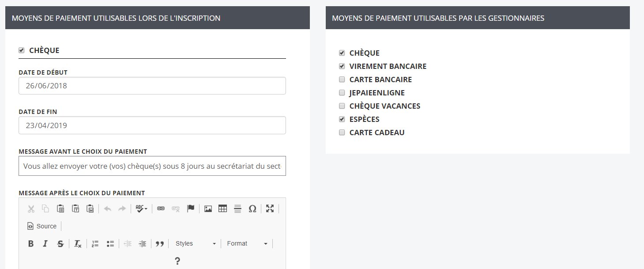Screen dimensions: 644x269
Task: Insert an image via the Image icon
Action: point(208,209)
